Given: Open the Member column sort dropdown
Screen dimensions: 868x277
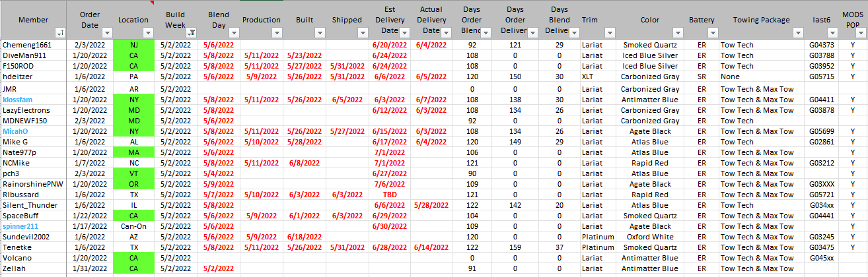Looking at the screenshot, I should click(x=60, y=32).
